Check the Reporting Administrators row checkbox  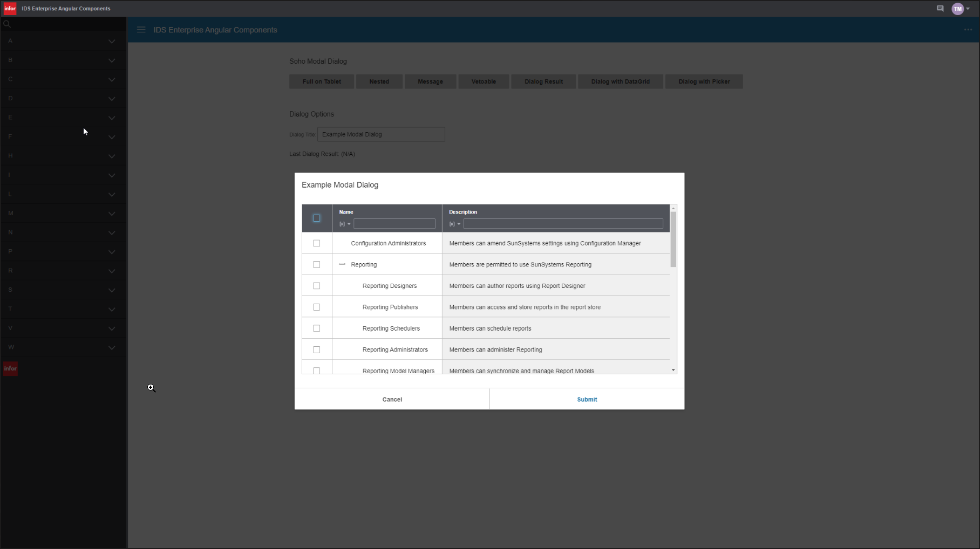317,350
